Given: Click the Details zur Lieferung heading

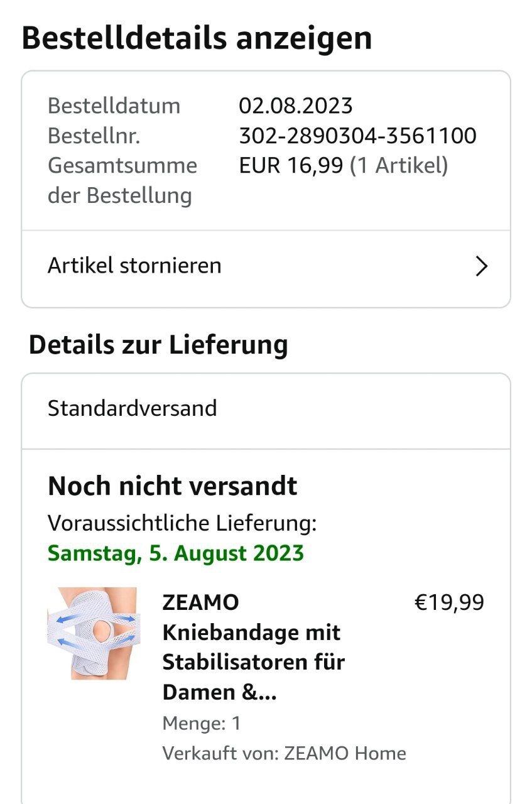Looking at the screenshot, I should (x=158, y=345).
